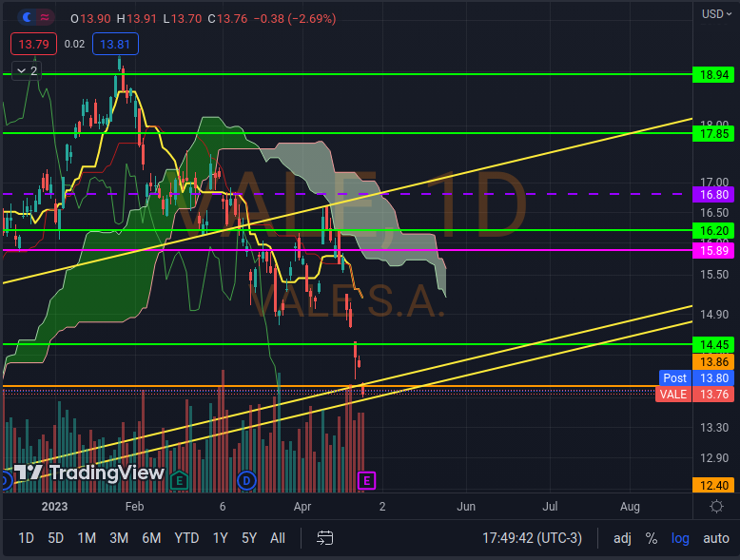Open the earnings E marker near February
This screenshot has width=740, height=560.
(x=179, y=481)
